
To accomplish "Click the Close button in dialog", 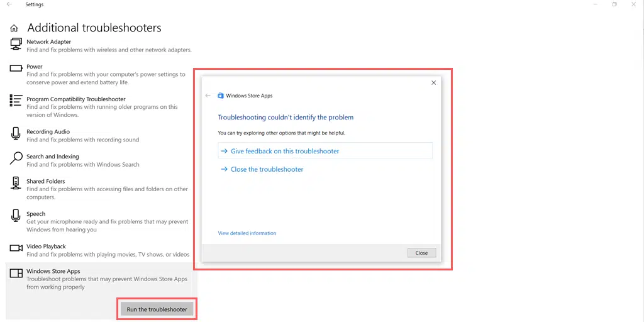I will point(421,253).
